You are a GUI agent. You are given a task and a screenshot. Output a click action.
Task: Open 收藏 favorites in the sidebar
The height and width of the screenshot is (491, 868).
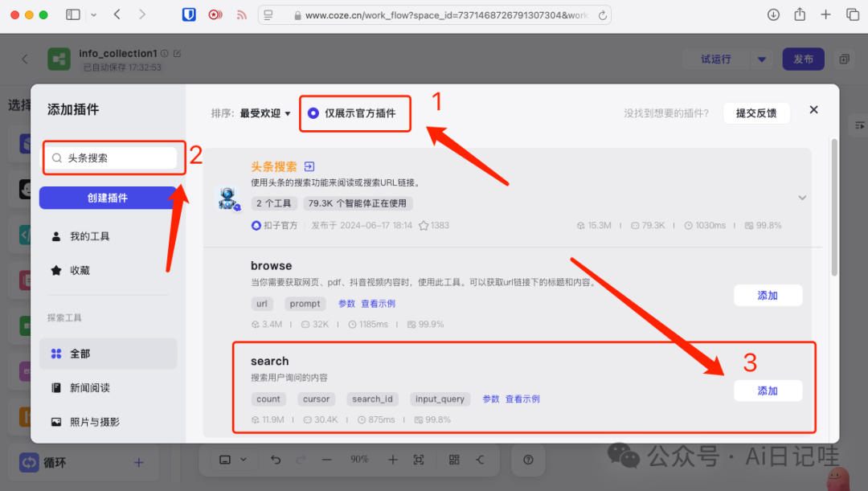[108, 270]
